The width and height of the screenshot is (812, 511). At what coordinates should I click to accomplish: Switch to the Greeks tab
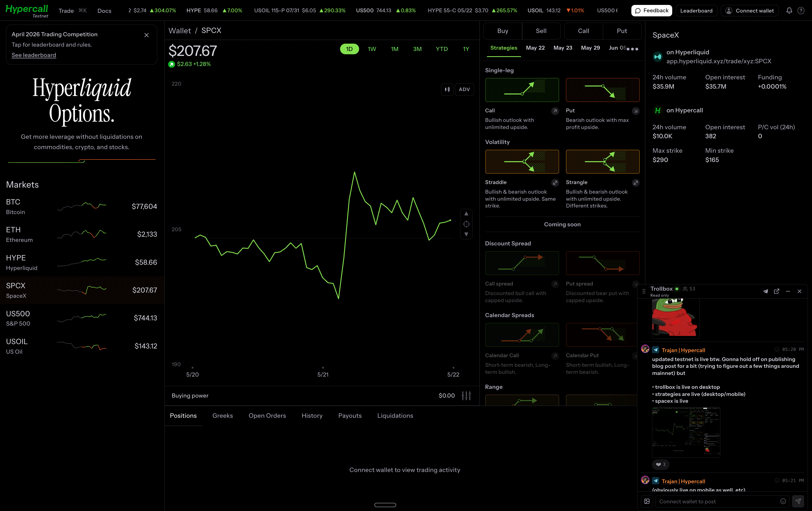click(x=223, y=416)
